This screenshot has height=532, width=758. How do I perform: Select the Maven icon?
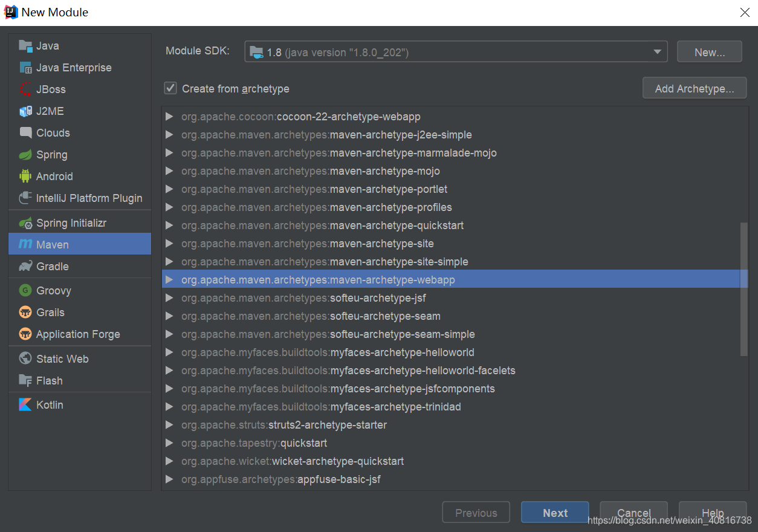click(25, 245)
